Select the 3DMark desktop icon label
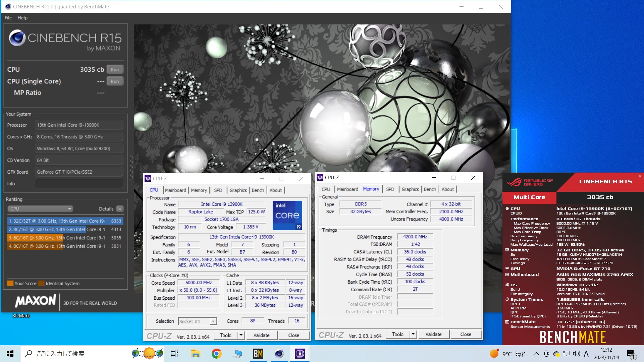 [21, 316]
